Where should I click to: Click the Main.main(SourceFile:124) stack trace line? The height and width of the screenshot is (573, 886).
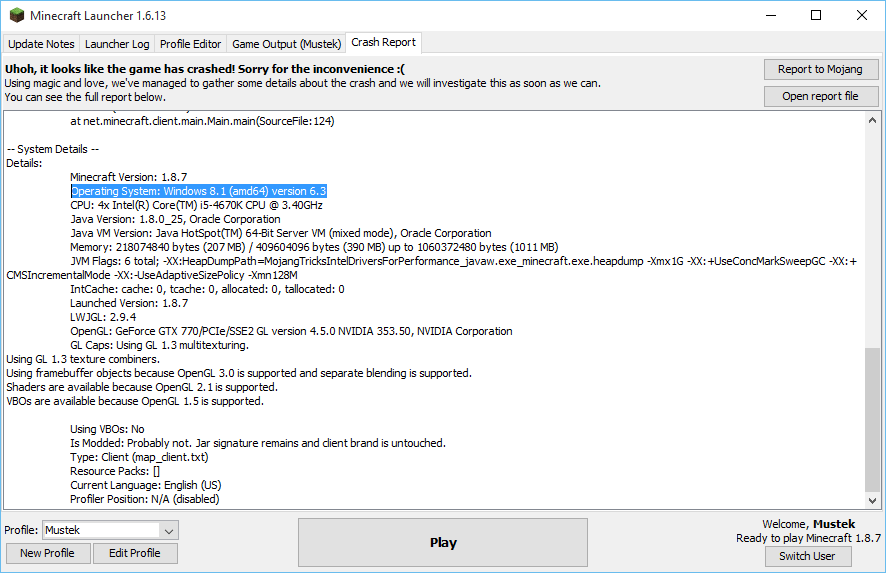202,121
